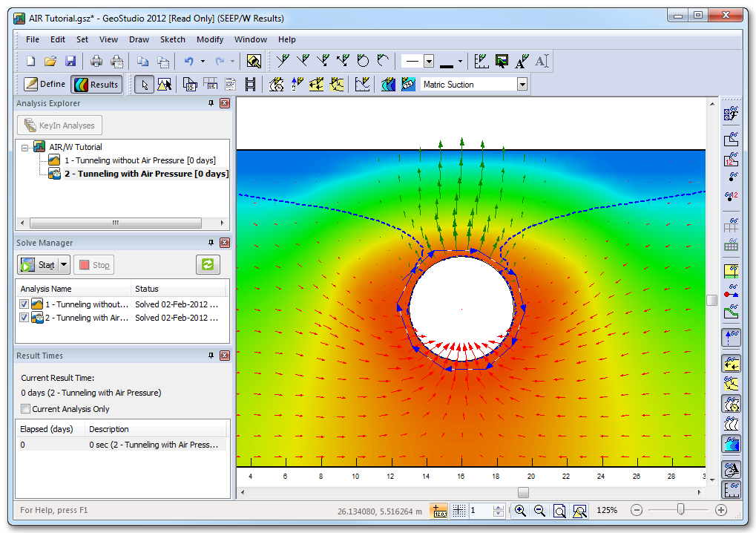Enable the Current Analysis Only checkbox
The width and height of the screenshot is (756, 533).
[x=26, y=409]
